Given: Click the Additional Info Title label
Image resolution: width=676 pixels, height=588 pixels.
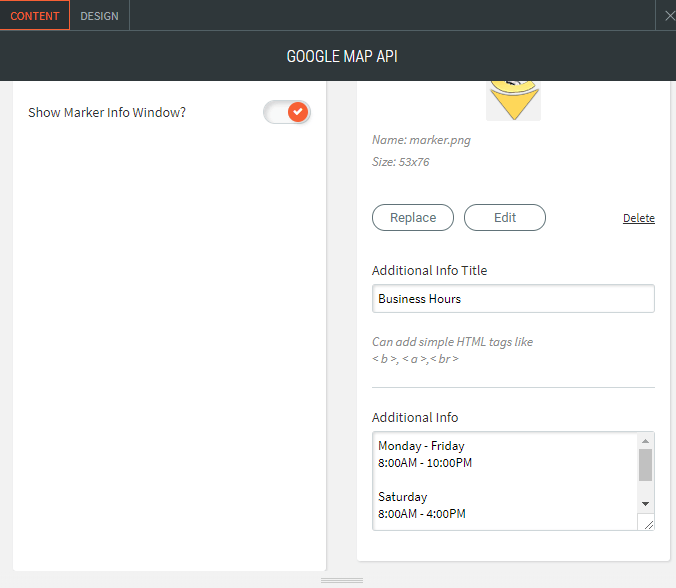Looking at the screenshot, I should pos(429,270).
